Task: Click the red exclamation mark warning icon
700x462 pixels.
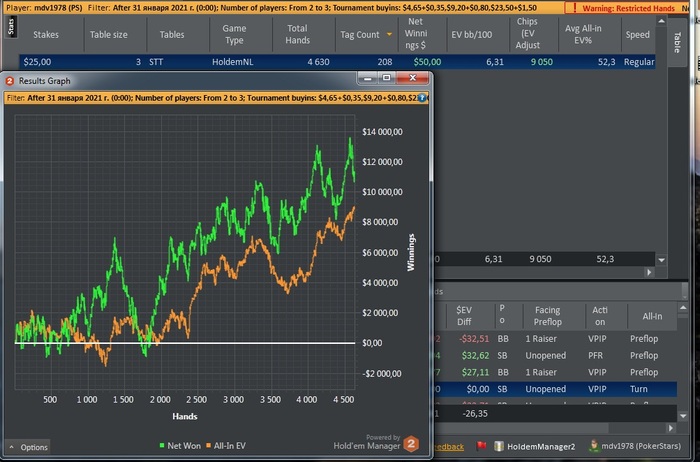Action: point(575,8)
